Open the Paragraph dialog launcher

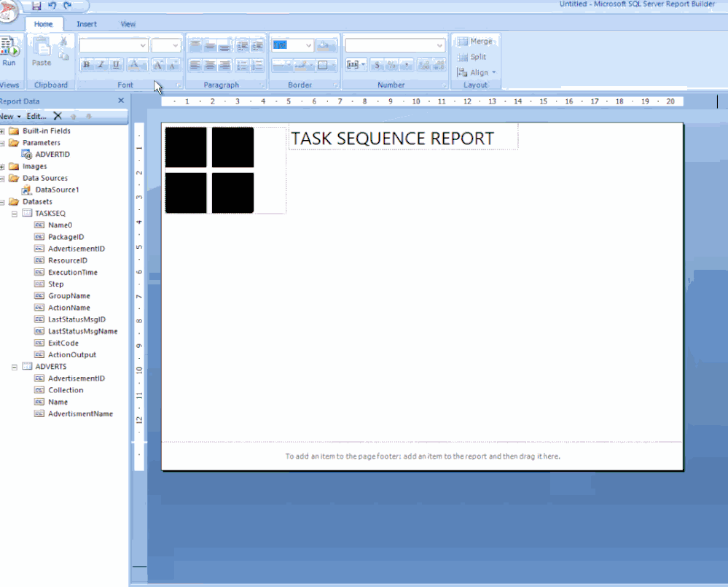[262, 85]
